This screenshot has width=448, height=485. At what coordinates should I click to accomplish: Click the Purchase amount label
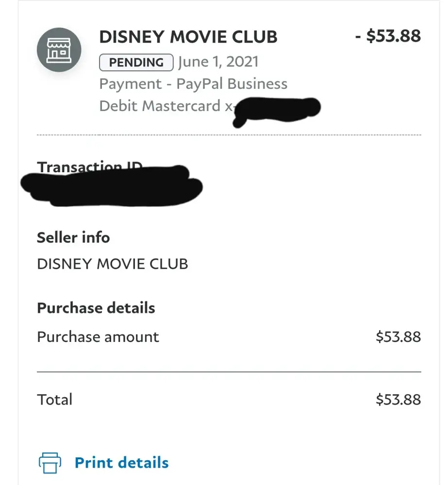(98, 337)
